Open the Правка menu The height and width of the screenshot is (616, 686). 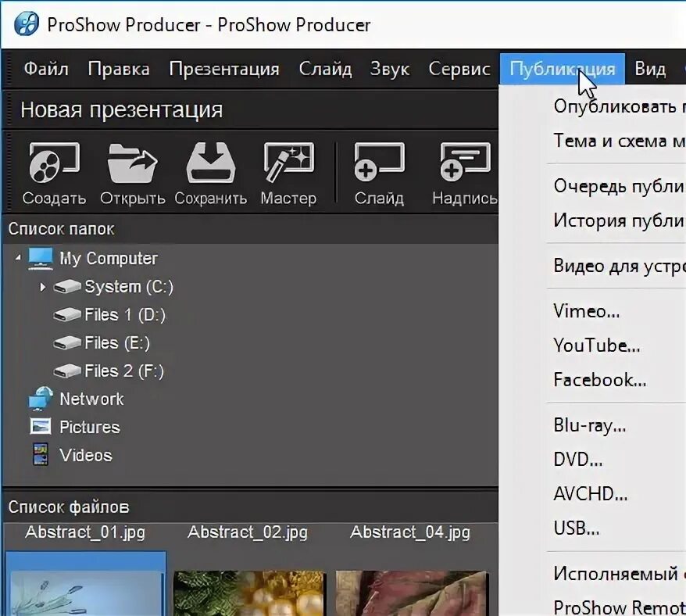(119, 69)
